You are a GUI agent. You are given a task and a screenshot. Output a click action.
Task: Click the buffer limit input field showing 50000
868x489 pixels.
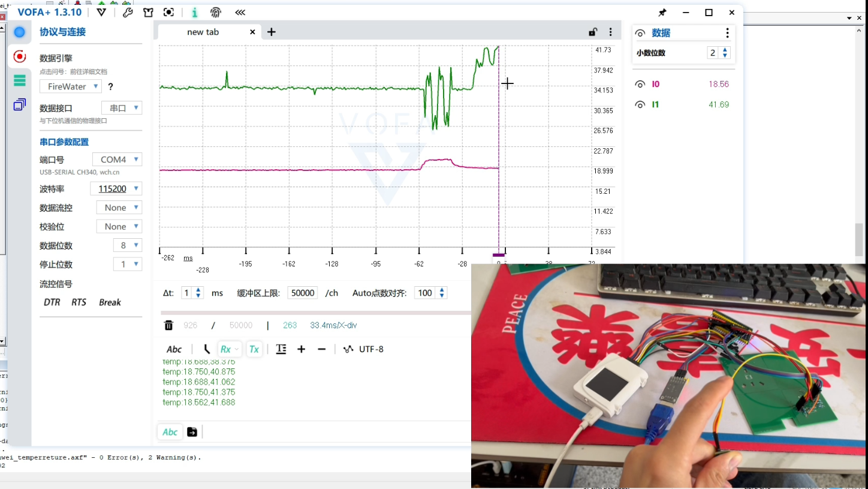[303, 293]
